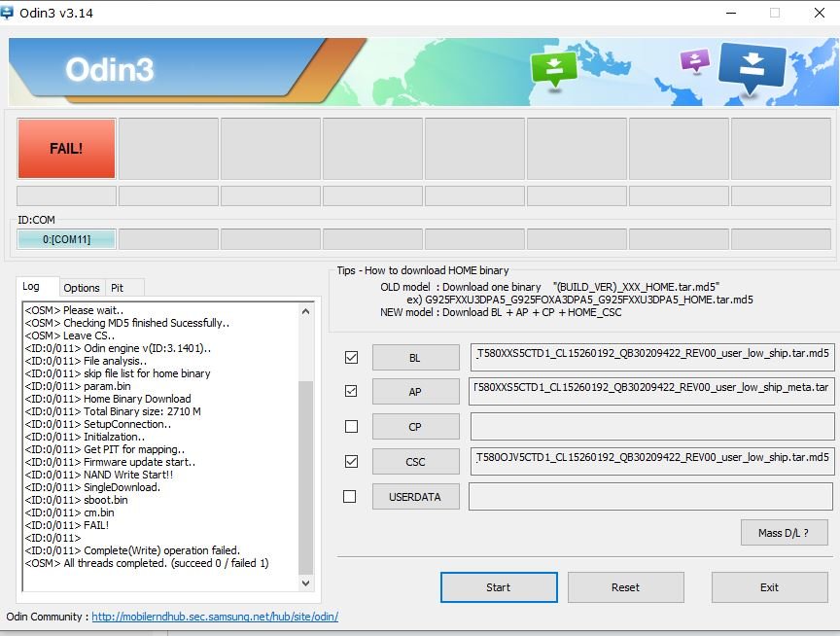
Task: Minimize the Odin3 window
Action: tap(731, 13)
